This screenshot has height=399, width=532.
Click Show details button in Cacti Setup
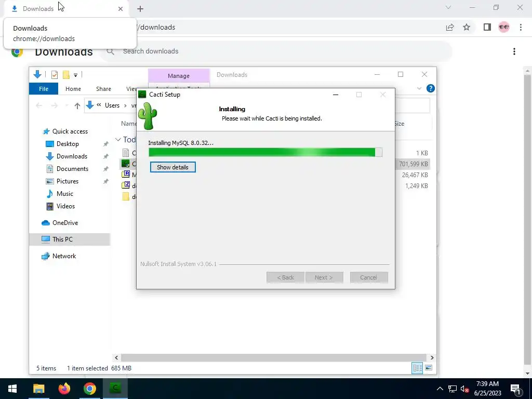[172, 167]
